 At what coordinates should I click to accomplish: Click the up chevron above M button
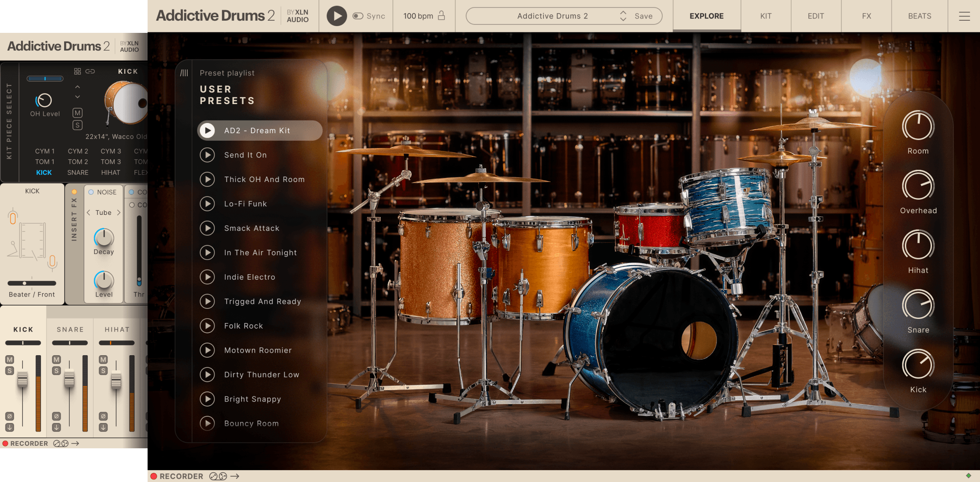[x=78, y=87]
